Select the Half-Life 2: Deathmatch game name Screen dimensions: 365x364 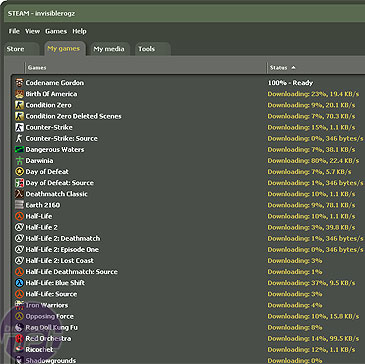pyautogui.click(x=63, y=238)
